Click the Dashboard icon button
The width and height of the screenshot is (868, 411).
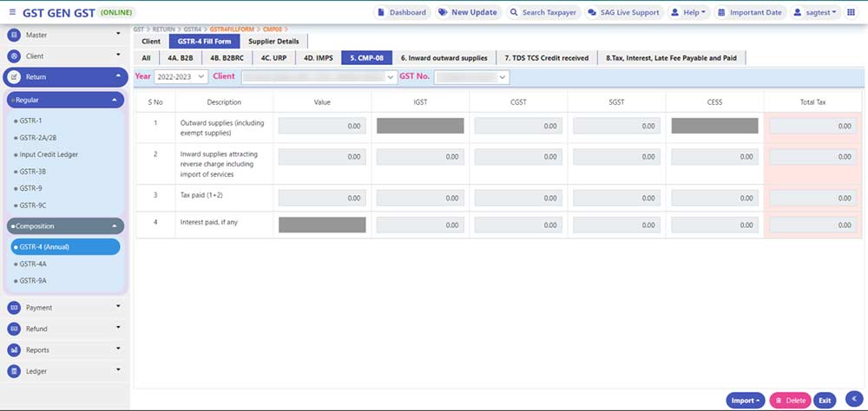click(401, 12)
